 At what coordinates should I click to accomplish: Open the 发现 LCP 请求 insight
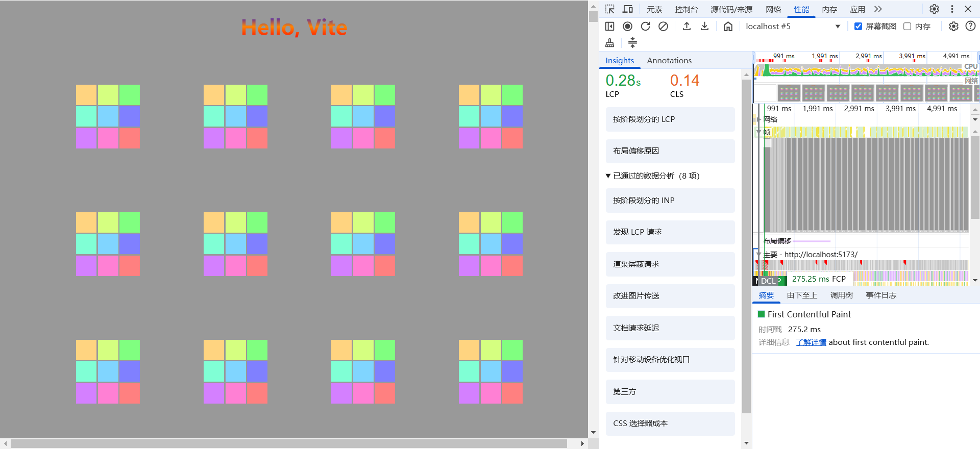pyautogui.click(x=670, y=232)
